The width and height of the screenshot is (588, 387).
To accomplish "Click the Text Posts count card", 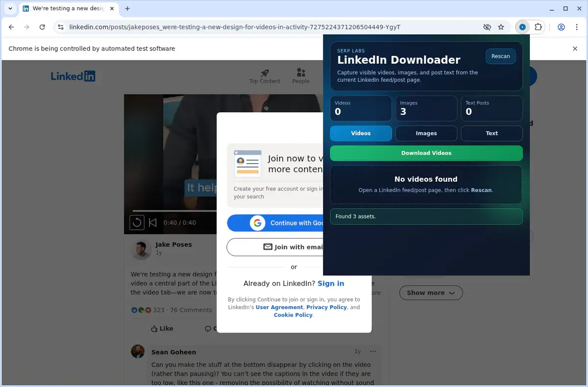I will point(492,108).
